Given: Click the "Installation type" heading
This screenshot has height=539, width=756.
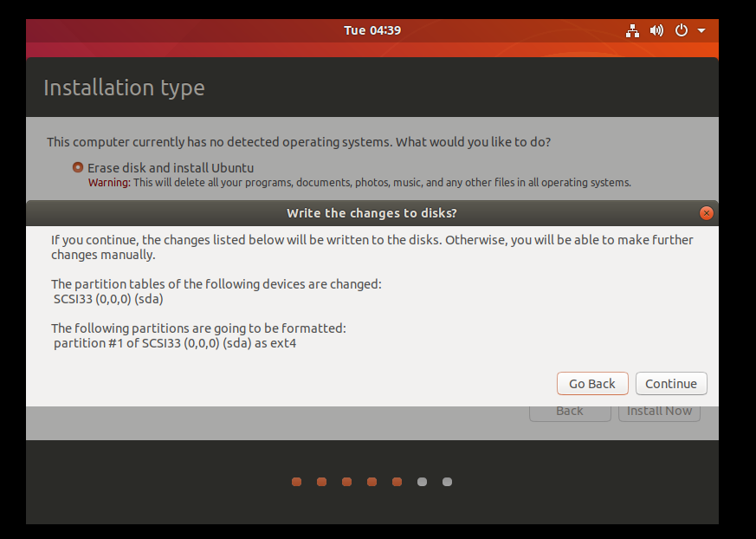Looking at the screenshot, I should [x=125, y=88].
